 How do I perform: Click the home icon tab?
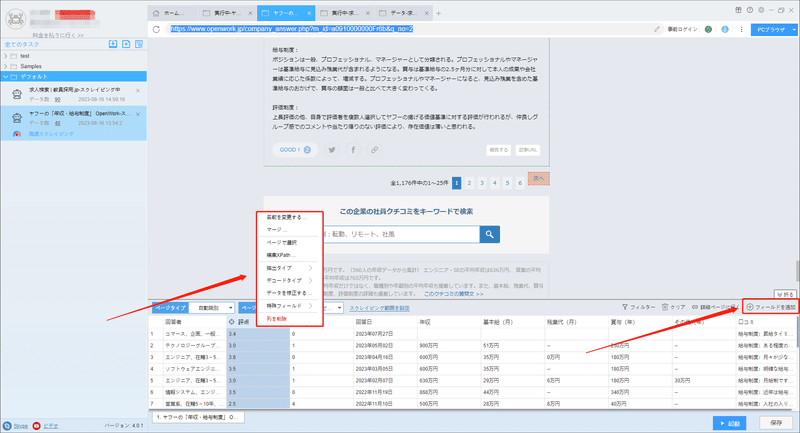tap(172, 13)
